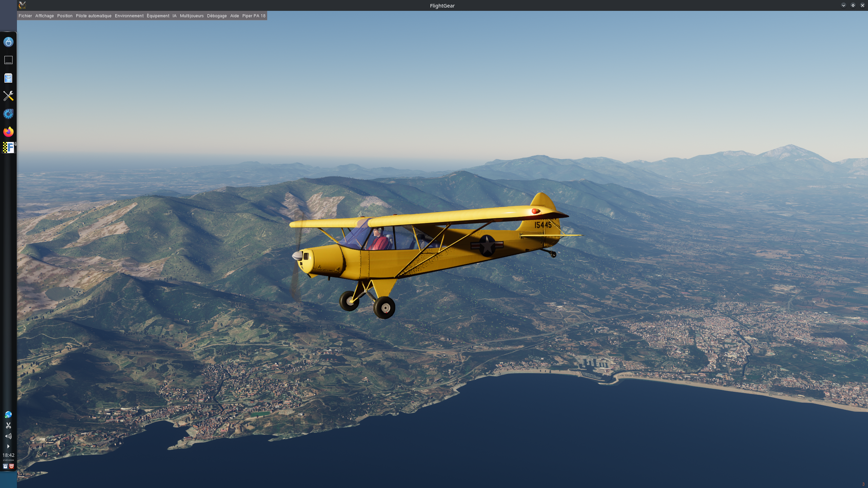Open window menu icon in title bar
The width and height of the screenshot is (868, 488).
pos(22,5)
